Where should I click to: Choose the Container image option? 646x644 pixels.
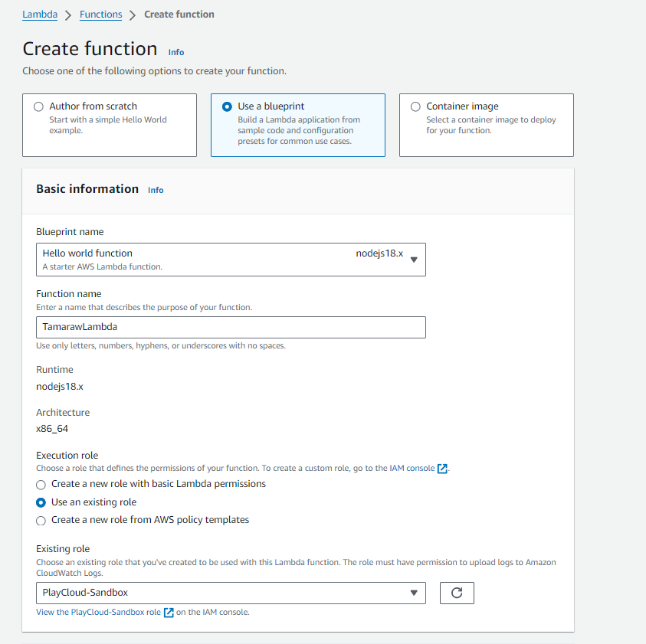pyautogui.click(x=415, y=107)
